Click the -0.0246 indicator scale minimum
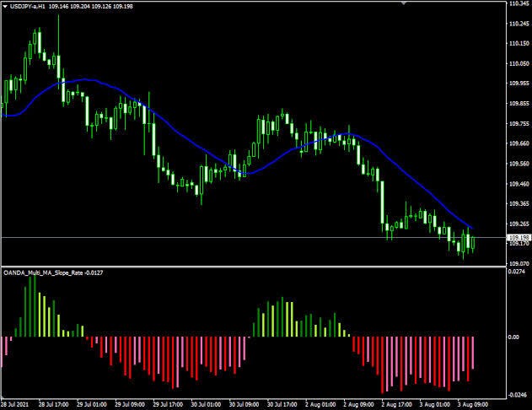532x410 pixels. pos(517,395)
